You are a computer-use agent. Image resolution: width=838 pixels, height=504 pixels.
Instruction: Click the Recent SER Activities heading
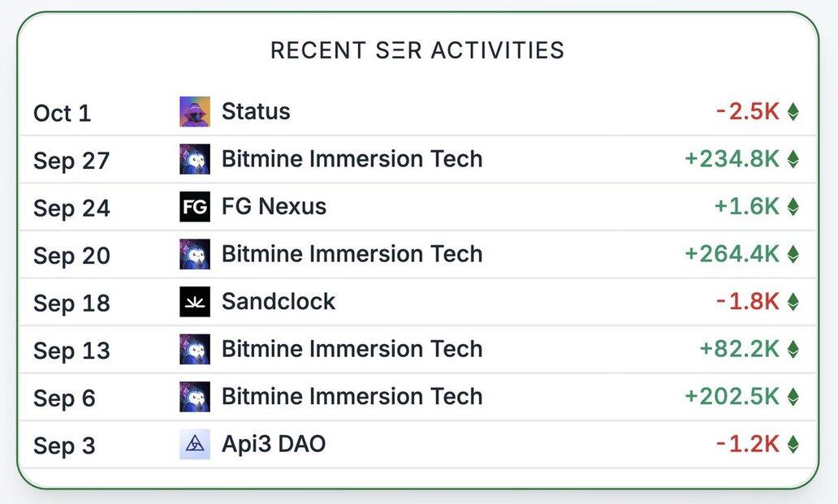pos(417,50)
